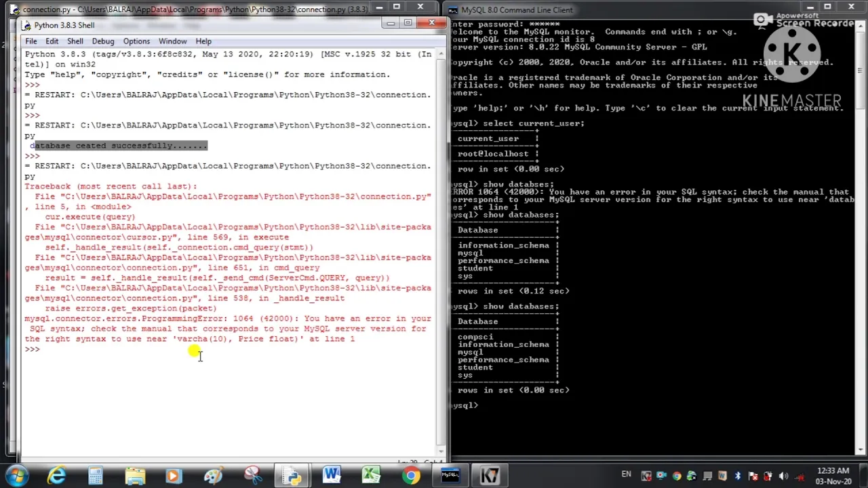Switch to MySQL command line taskbar icon

click(x=450, y=476)
